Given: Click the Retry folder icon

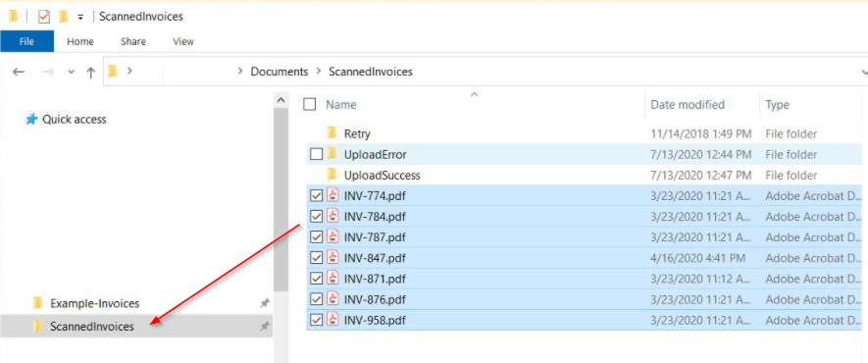Looking at the screenshot, I should pyautogui.click(x=332, y=132).
